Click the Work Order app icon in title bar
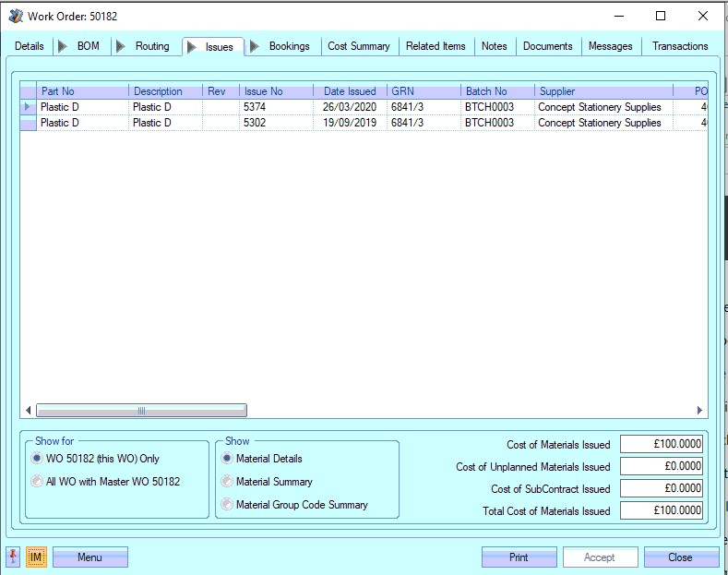 [x=16, y=16]
